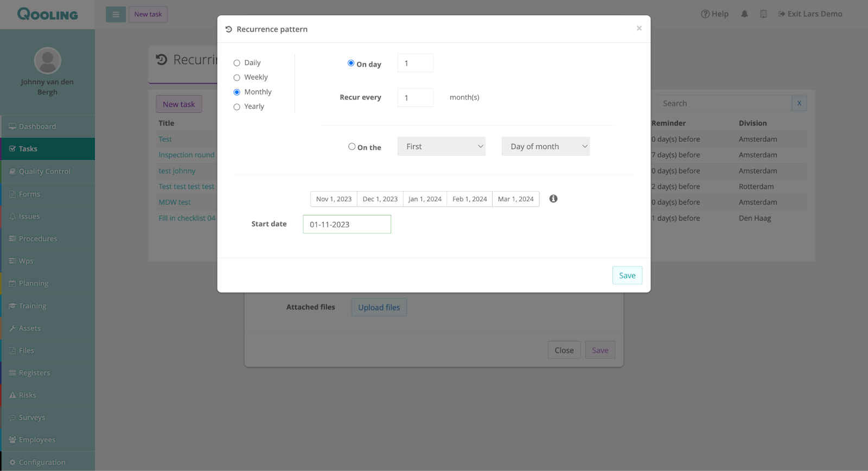The image size is (868, 471).
Task: Open the Test test test test link
Action: pyautogui.click(x=187, y=187)
